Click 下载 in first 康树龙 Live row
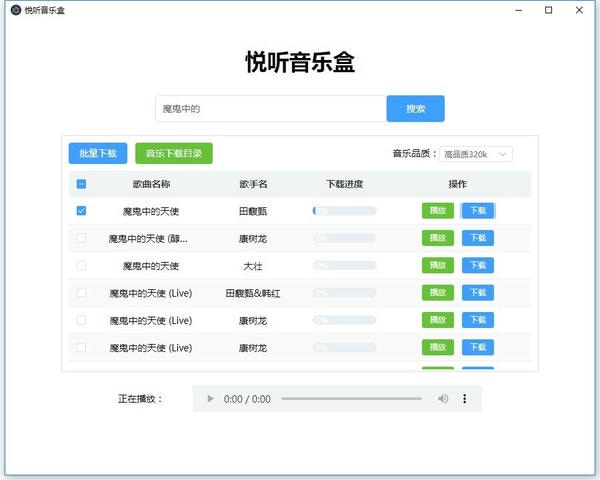Image resolution: width=600 pixels, height=480 pixels. click(x=478, y=320)
